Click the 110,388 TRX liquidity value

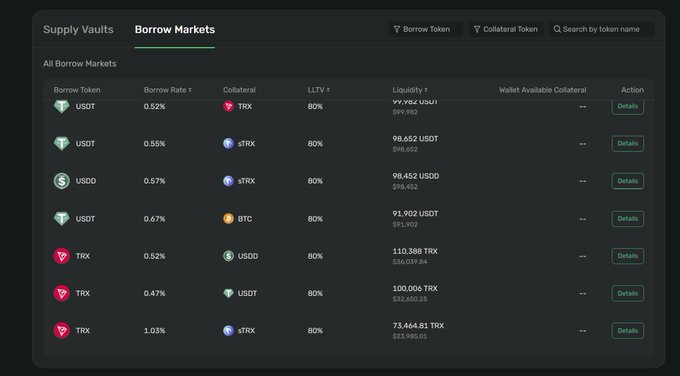(x=415, y=251)
